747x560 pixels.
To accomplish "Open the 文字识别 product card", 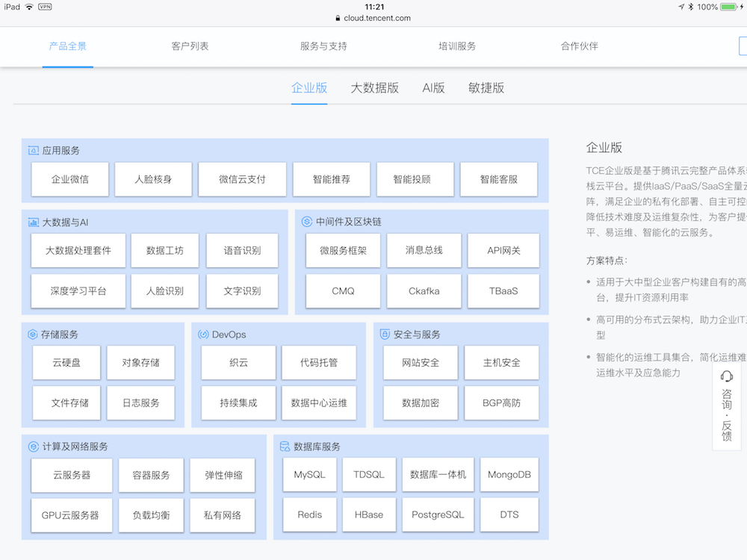I will tap(242, 291).
